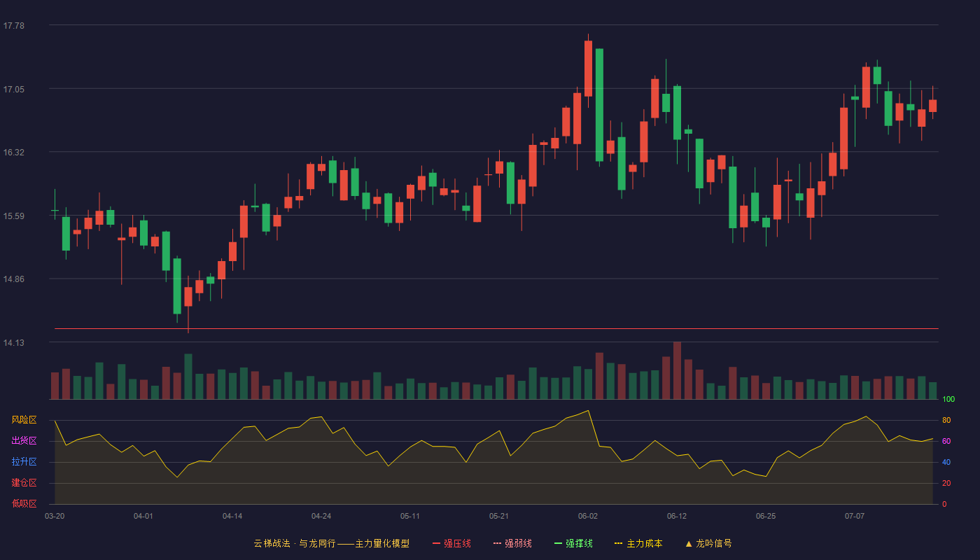The width and height of the screenshot is (980, 560).
Task: Click the 风险区 zone label
Action: pyautogui.click(x=24, y=420)
